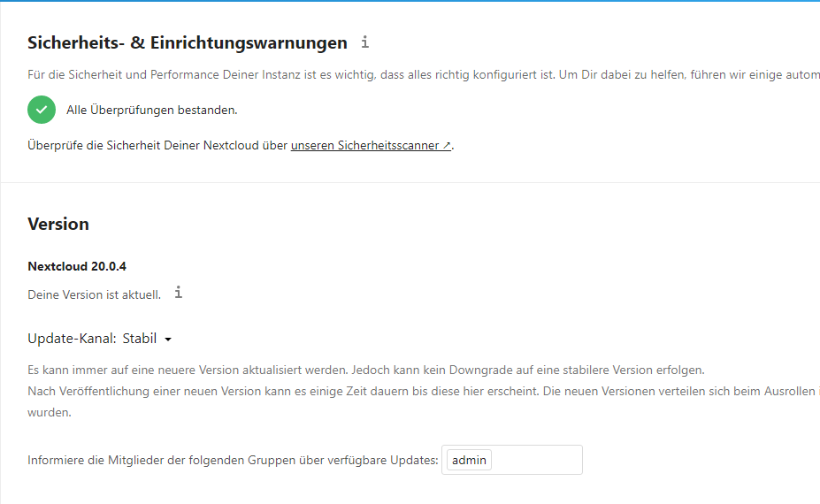Click the Sicherheits- & Einrichtungswarnungen heading
Image resolution: width=820 pixels, height=504 pixels.
point(188,42)
